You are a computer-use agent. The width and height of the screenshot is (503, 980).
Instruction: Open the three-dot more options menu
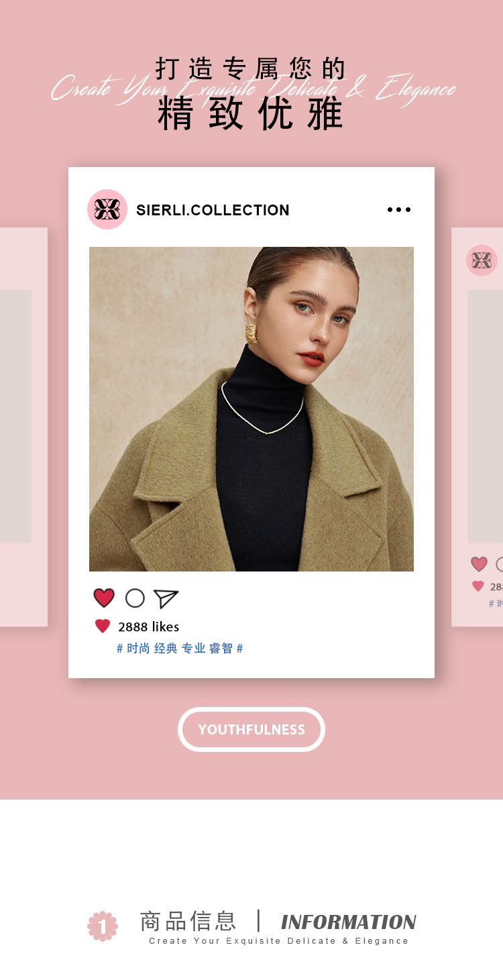click(399, 210)
